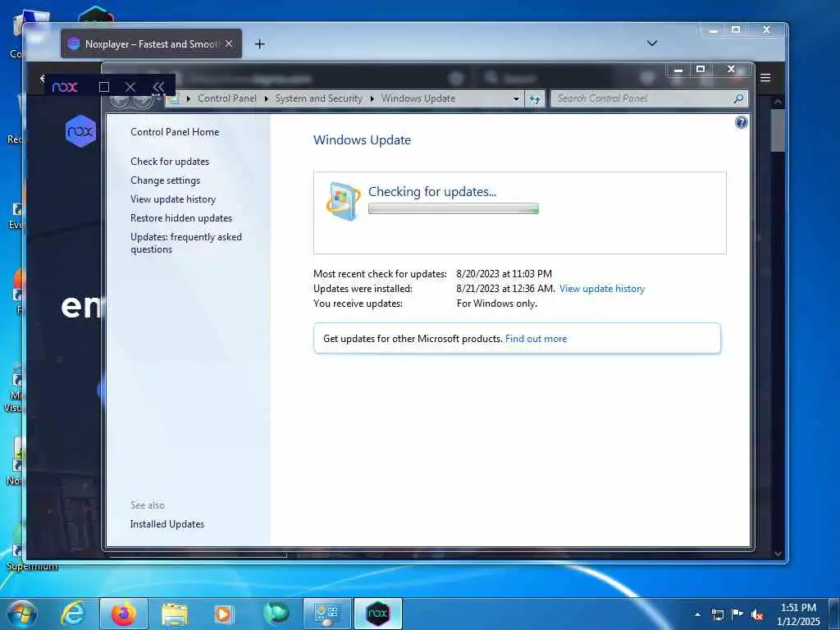This screenshot has width=840, height=630.
Task: Show hidden system tray icons
Action: [x=697, y=614]
